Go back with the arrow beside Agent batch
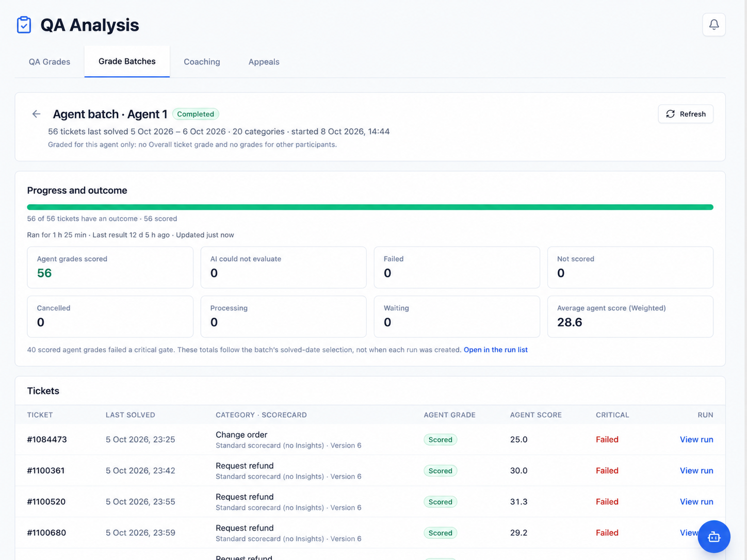 [36, 114]
